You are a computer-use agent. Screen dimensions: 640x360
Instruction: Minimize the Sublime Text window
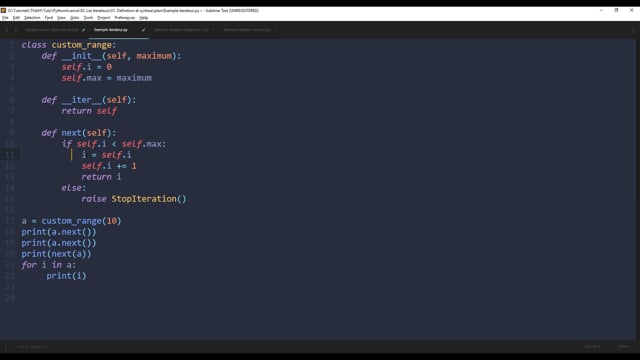(601, 10)
